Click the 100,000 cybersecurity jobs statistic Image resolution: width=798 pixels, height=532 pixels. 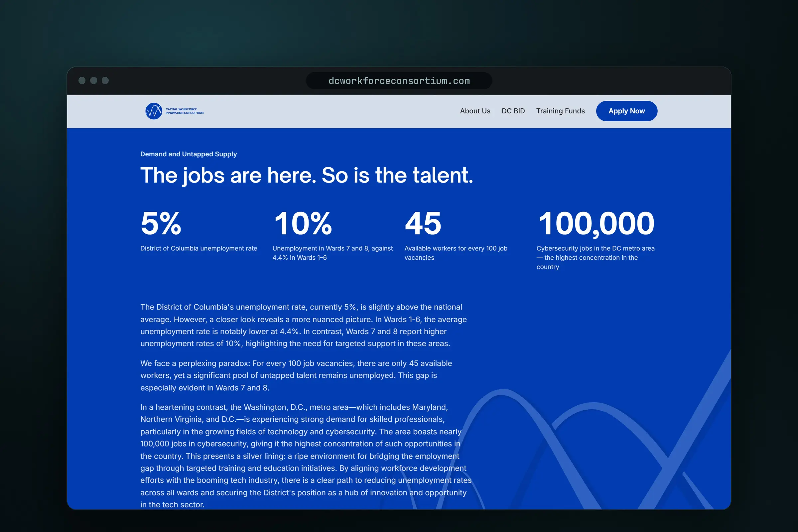tap(596, 224)
